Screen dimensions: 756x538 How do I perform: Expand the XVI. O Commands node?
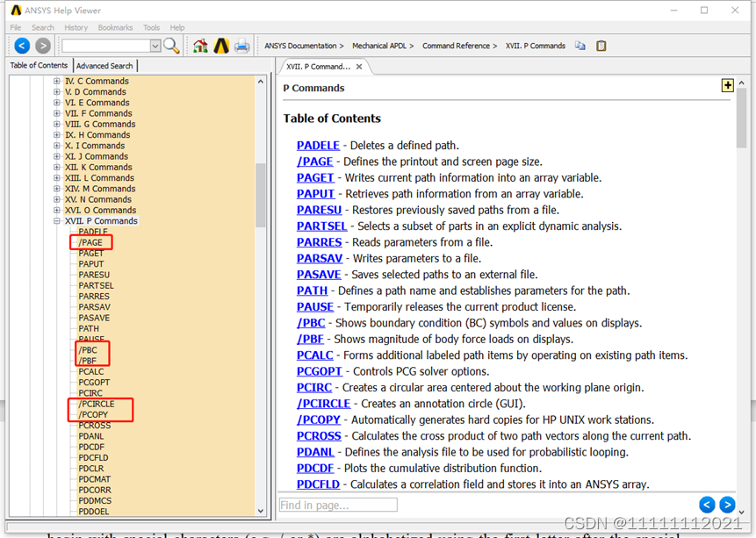click(57, 210)
